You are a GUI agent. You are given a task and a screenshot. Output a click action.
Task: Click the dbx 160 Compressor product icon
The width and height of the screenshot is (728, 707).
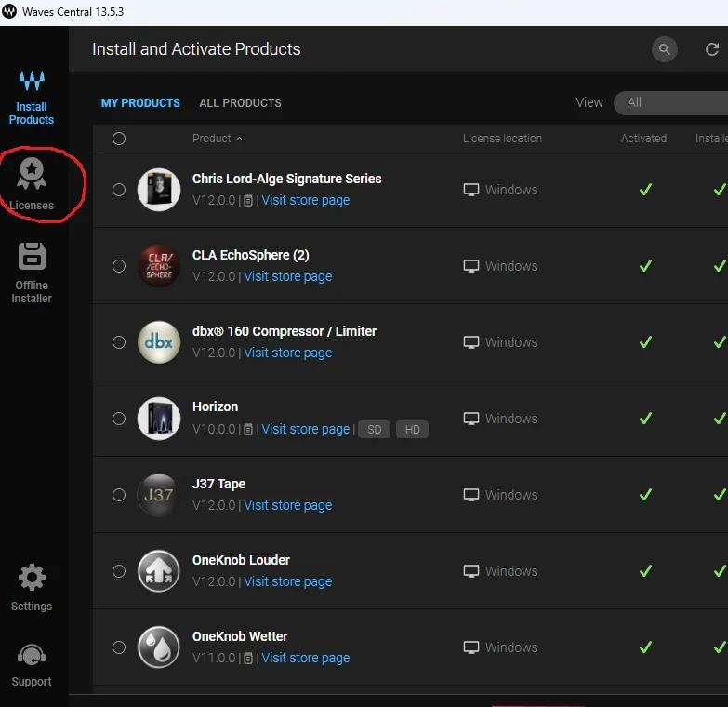pos(159,342)
